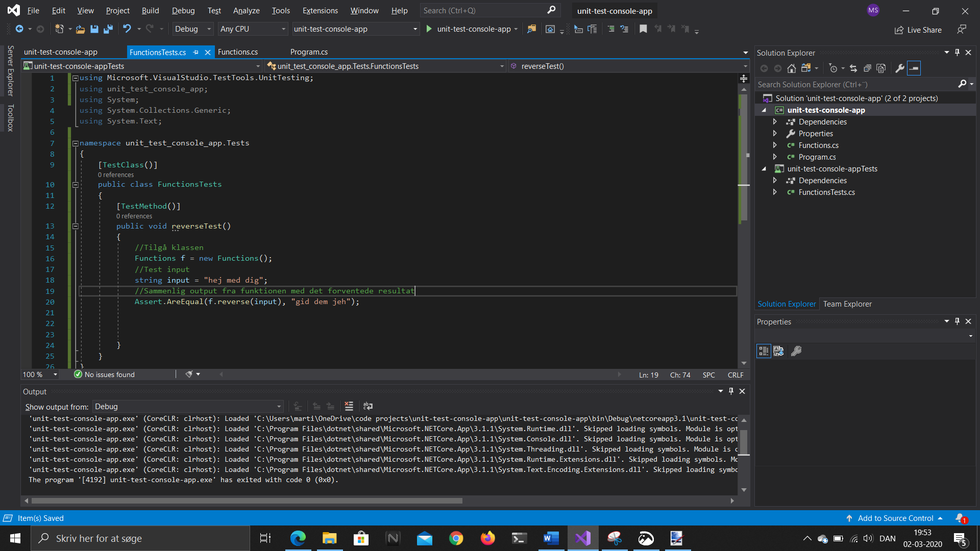The image size is (980, 551).
Task: Click Add to Source Control
Action: [895, 518]
